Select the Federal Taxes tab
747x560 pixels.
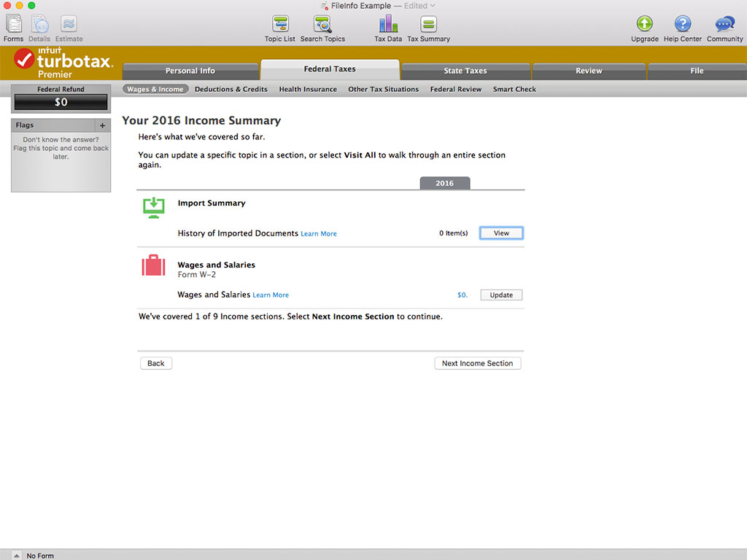[330, 69]
